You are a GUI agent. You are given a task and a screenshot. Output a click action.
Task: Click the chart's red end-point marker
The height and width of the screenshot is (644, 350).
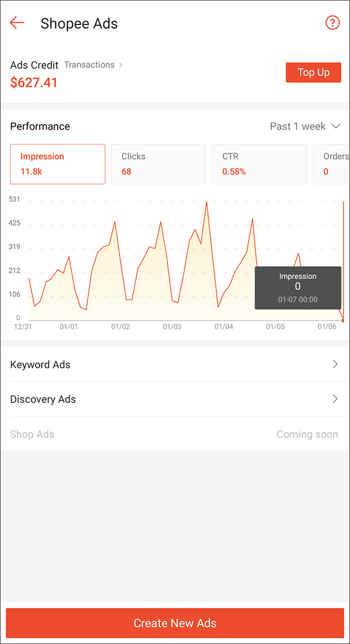click(x=343, y=321)
